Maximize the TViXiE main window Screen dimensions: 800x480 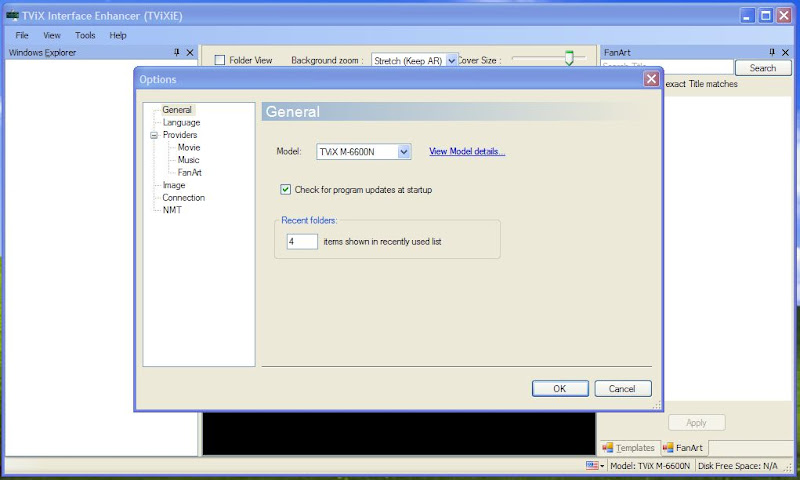(765, 15)
